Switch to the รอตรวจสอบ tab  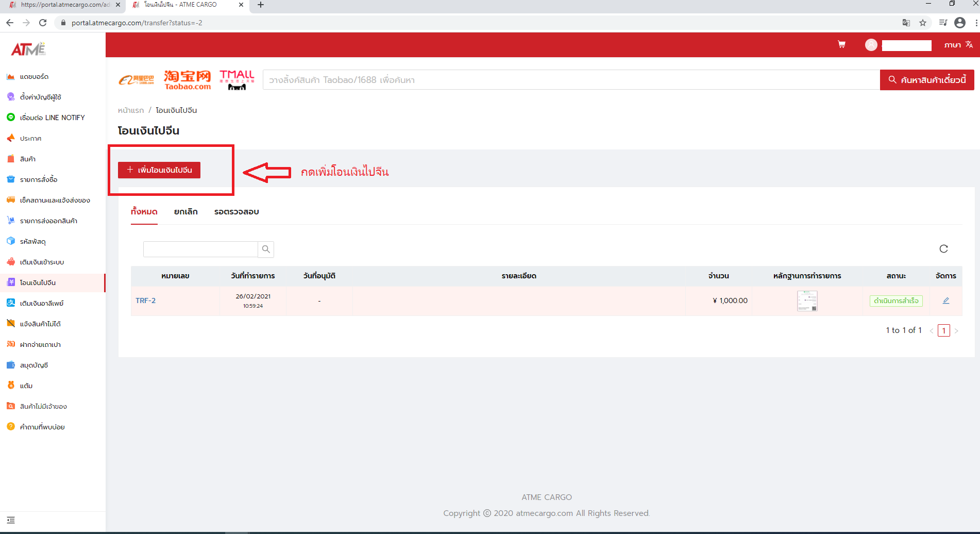[236, 212]
